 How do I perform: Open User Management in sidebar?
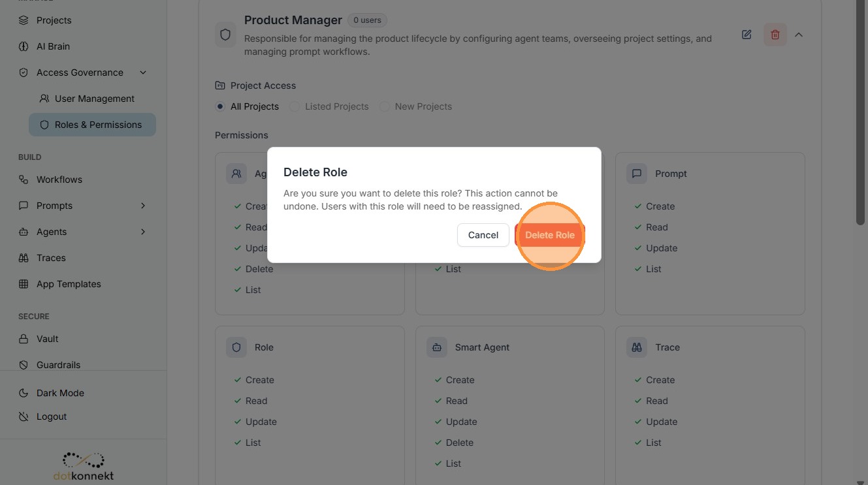[94, 99]
